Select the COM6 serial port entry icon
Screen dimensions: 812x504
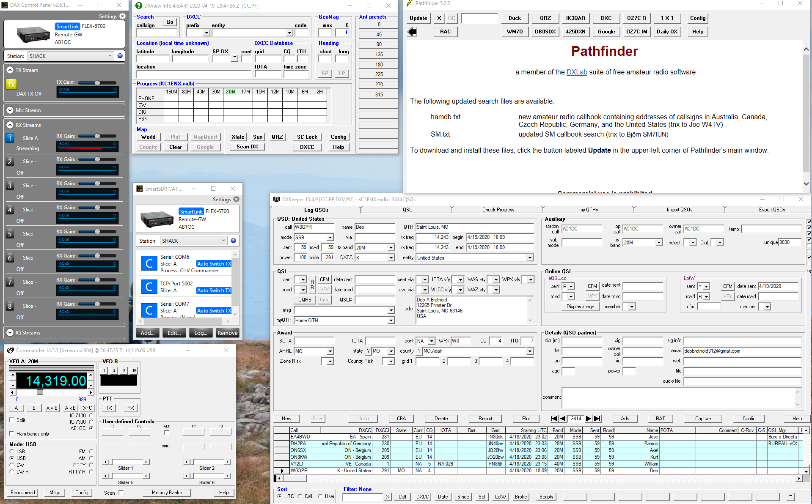point(149,263)
